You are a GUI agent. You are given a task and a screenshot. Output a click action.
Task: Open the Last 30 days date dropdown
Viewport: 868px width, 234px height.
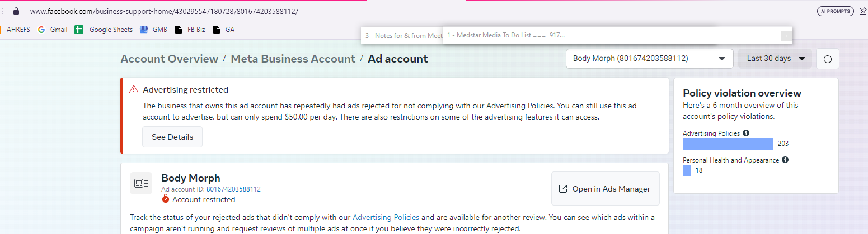775,59
